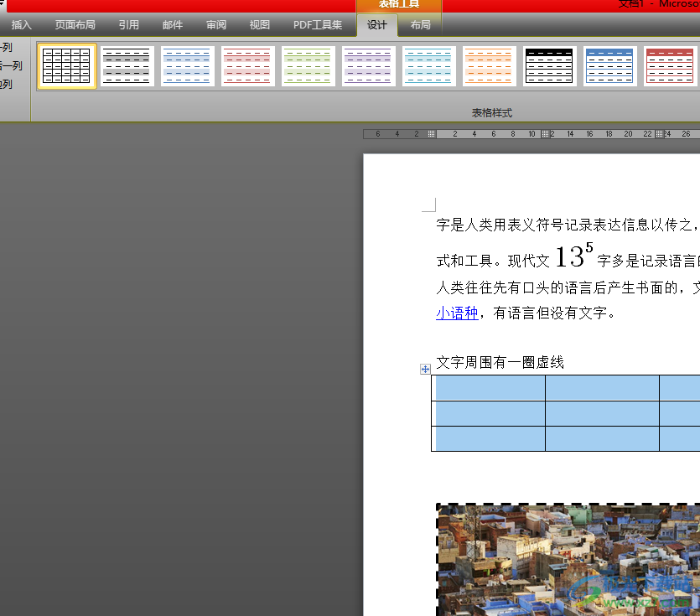Apply the aqua Light Shading table style
Screen dimensions: 700x616
pos(429,66)
